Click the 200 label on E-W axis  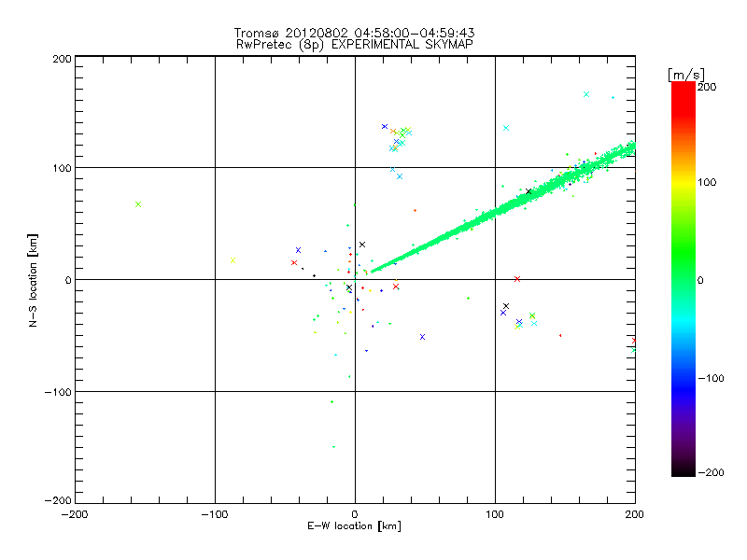coord(635,514)
